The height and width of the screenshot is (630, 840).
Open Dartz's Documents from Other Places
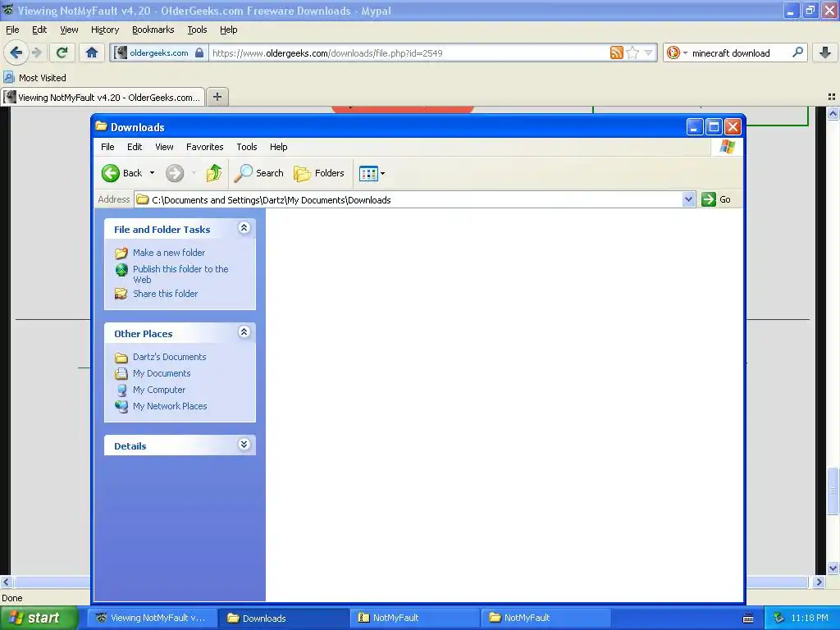pyautogui.click(x=169, y=357)
